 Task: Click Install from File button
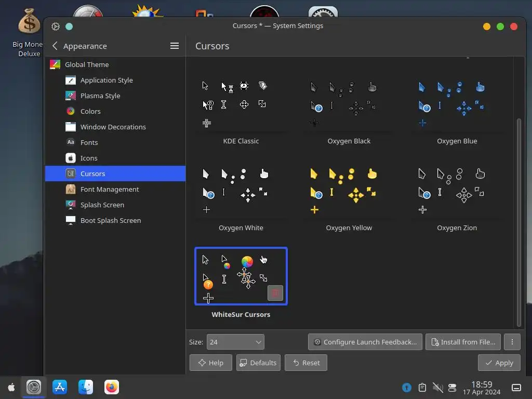pyautogui.click(x=463, y=342)
